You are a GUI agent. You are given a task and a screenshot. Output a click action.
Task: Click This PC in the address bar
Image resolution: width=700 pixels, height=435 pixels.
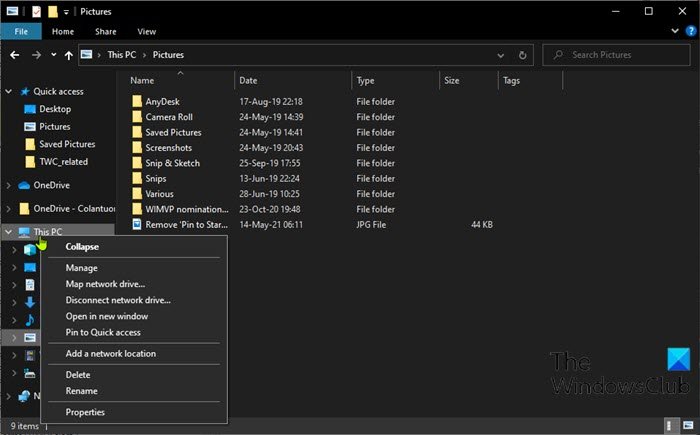(x=121, y=55)
